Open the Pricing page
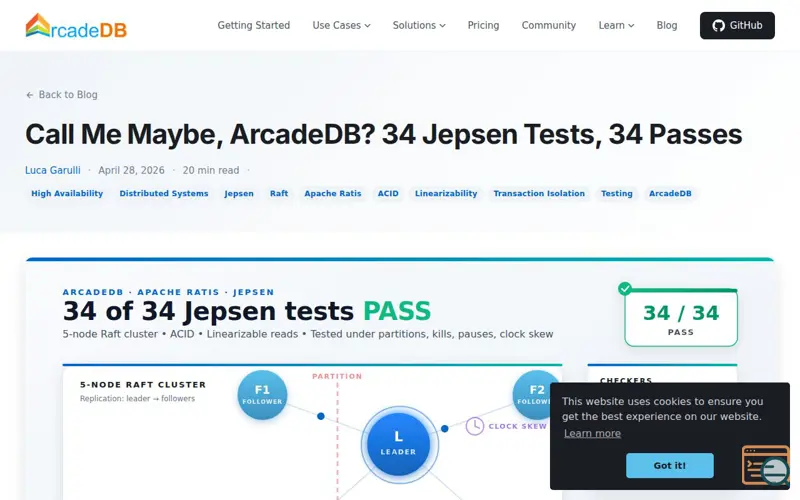Viewport: 800px width, 500px height. (x=483, y=26)
